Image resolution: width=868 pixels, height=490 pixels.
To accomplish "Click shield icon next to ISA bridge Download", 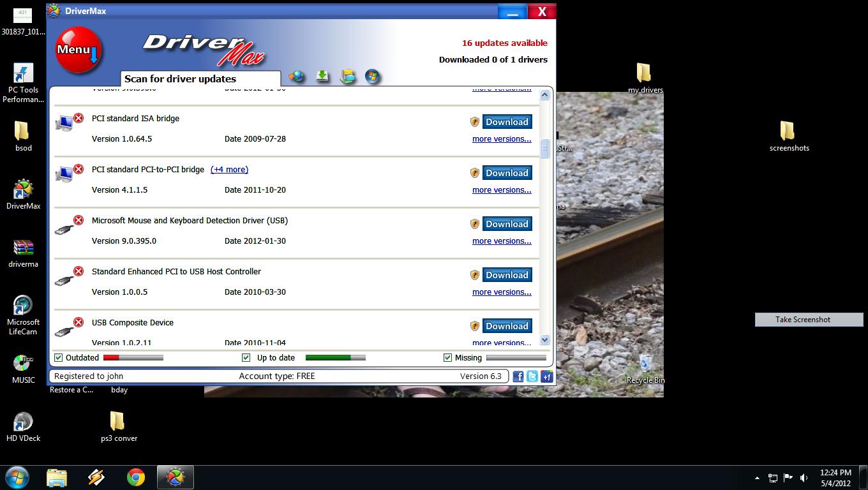I will (x=474, y=122).
